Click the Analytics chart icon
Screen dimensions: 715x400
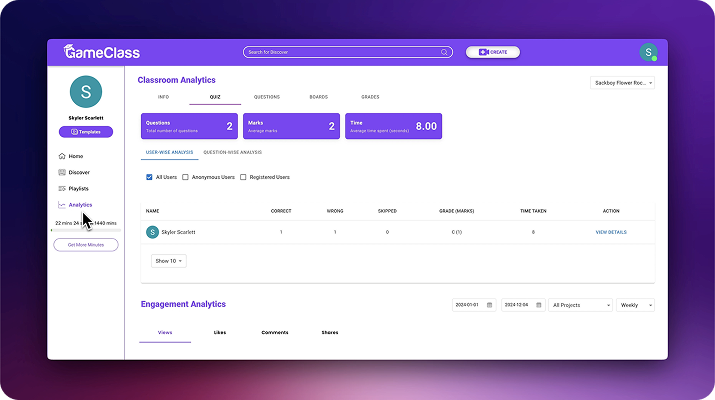tap(62, 205)
